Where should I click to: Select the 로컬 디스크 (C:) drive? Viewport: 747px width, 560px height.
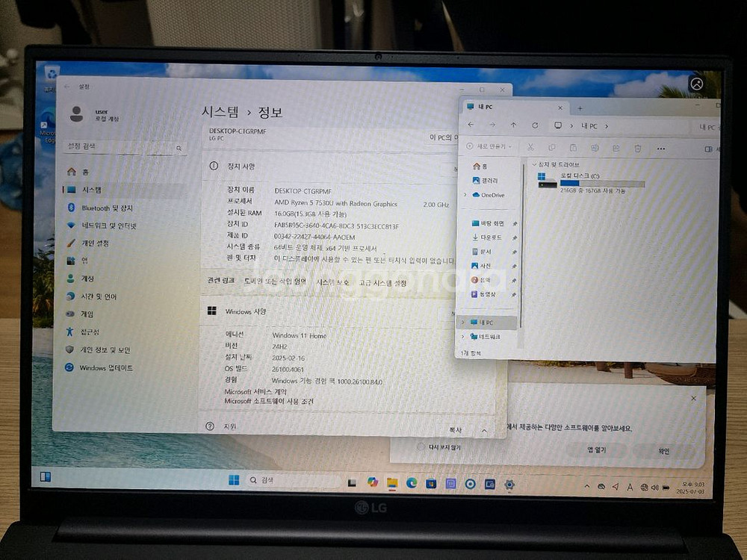tap(591, 182)
